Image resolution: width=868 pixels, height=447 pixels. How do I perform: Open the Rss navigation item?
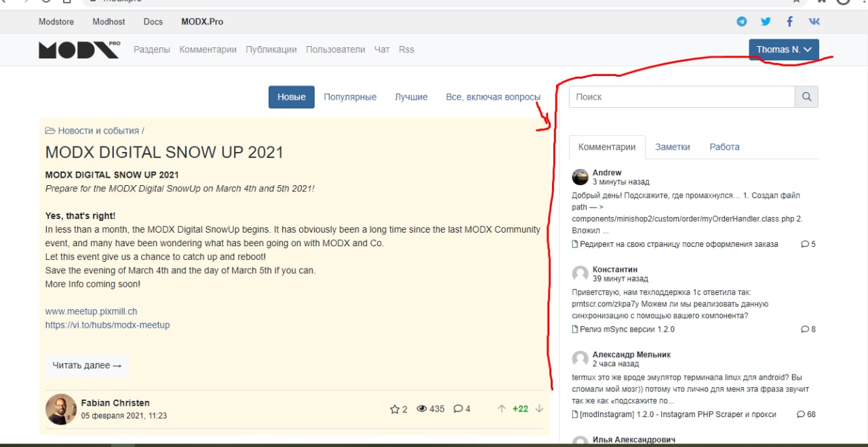[406, 50]
